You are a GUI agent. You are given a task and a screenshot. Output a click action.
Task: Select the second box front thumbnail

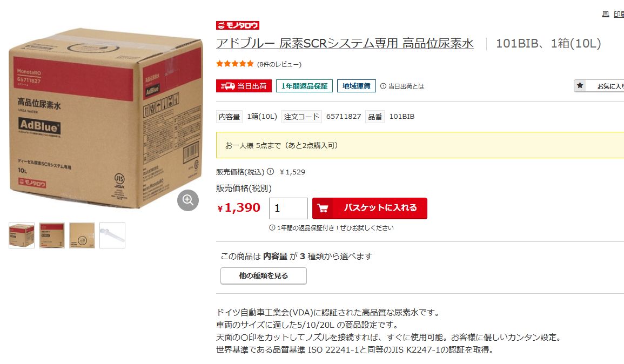tap(52, 235)
